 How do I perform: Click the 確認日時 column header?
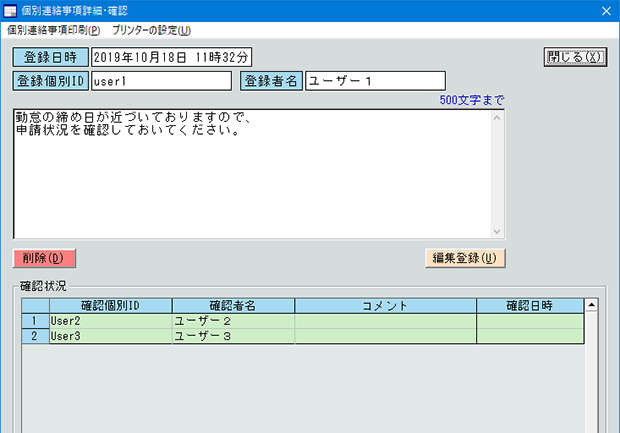(530, 306)
